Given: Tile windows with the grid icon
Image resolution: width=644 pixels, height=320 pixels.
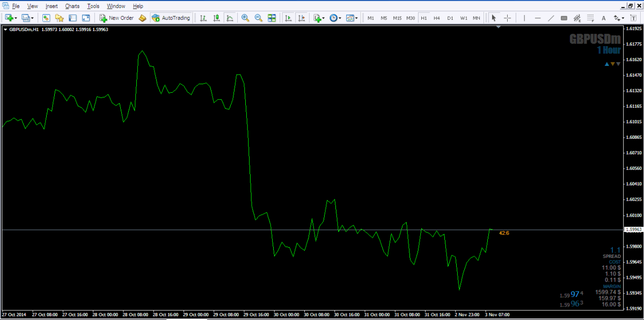Looking at the screenshot, I should pos(272,18).
